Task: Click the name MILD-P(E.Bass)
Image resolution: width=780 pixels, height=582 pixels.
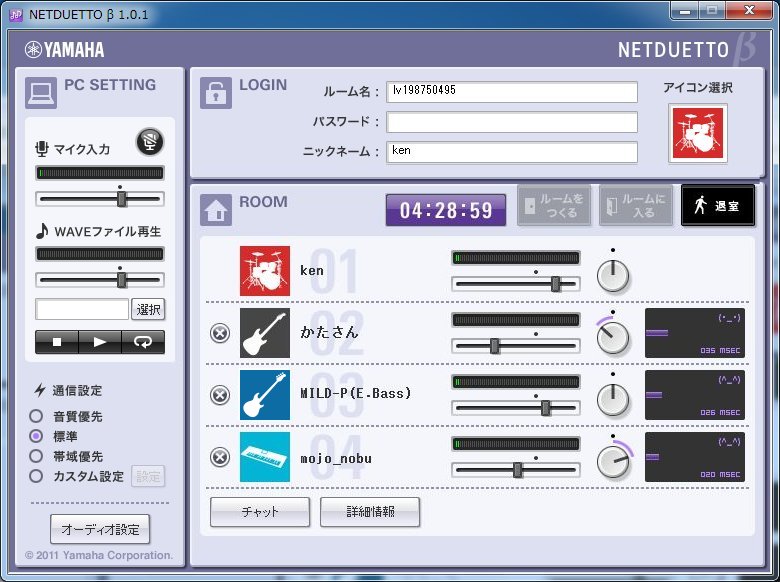Action: [356, 393]
